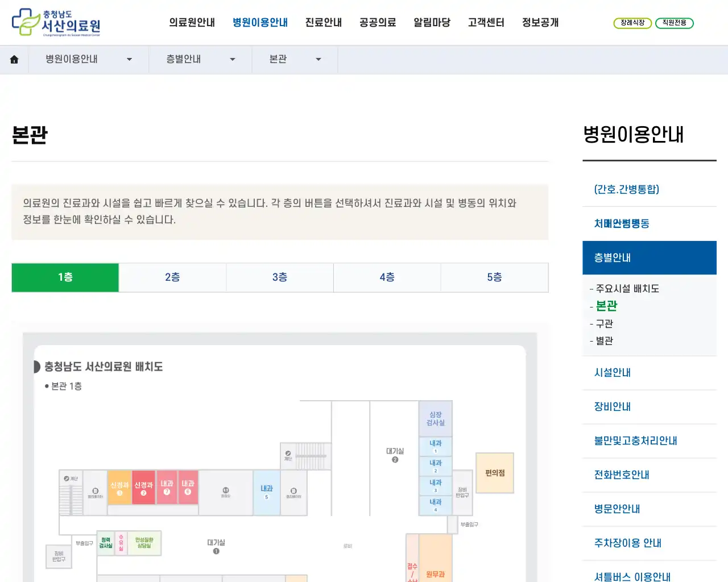Screen dimensions: 728x582
Task: Click 충청남도 서산의료원 배치도 map title
Action: [104, 367]
